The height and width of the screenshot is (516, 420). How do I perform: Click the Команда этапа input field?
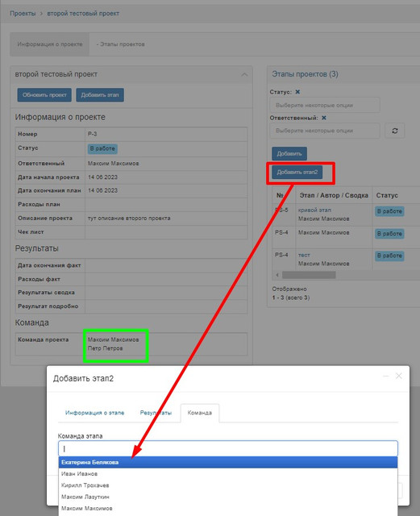(228, 448)
